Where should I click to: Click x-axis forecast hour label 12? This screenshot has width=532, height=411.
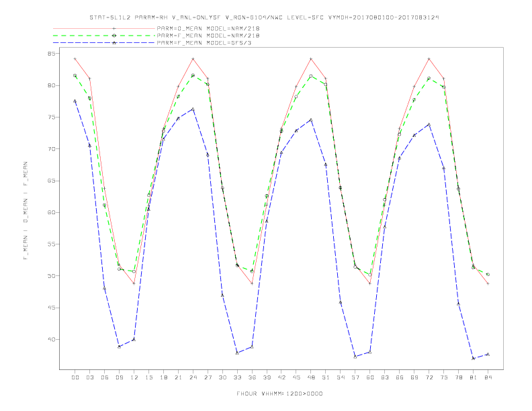[x=134, y=377]
